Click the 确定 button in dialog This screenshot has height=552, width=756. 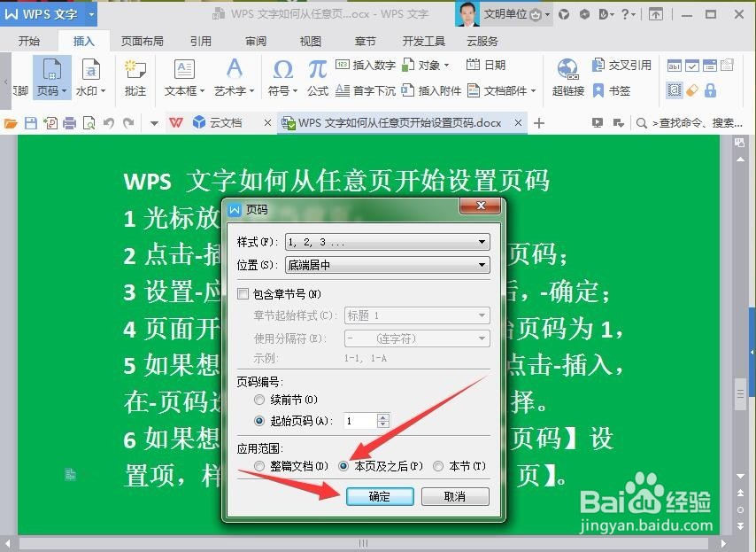[x=380, y=496]
